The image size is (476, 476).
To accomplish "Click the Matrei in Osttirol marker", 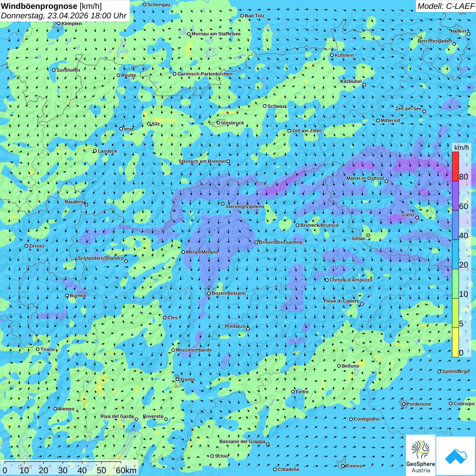I will tap(386, 181).
